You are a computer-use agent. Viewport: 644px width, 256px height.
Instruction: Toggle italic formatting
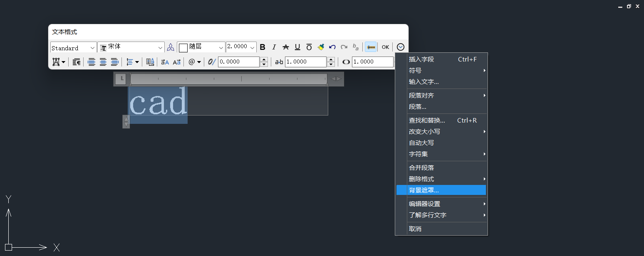click(274, 47)
